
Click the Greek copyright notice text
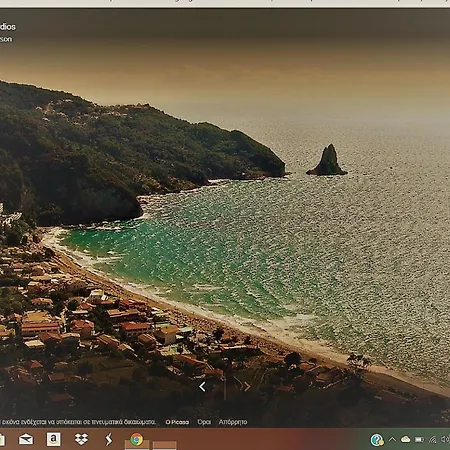(x=78, y=422)
